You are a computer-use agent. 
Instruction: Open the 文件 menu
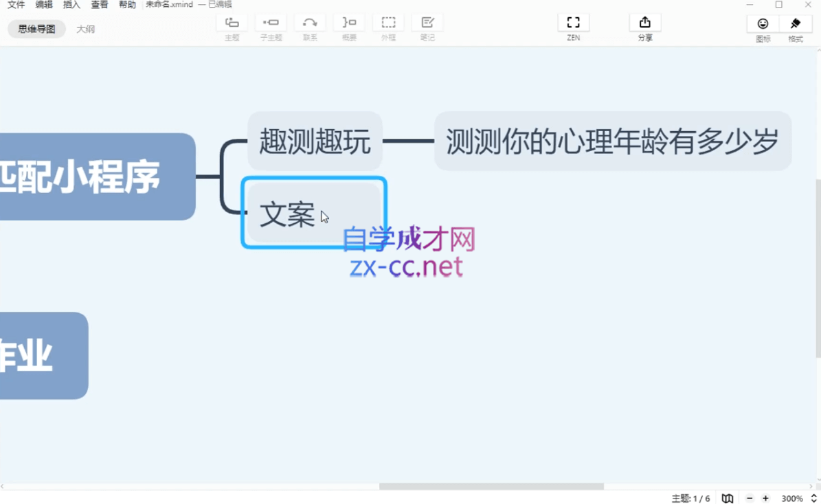coord(16,5)
